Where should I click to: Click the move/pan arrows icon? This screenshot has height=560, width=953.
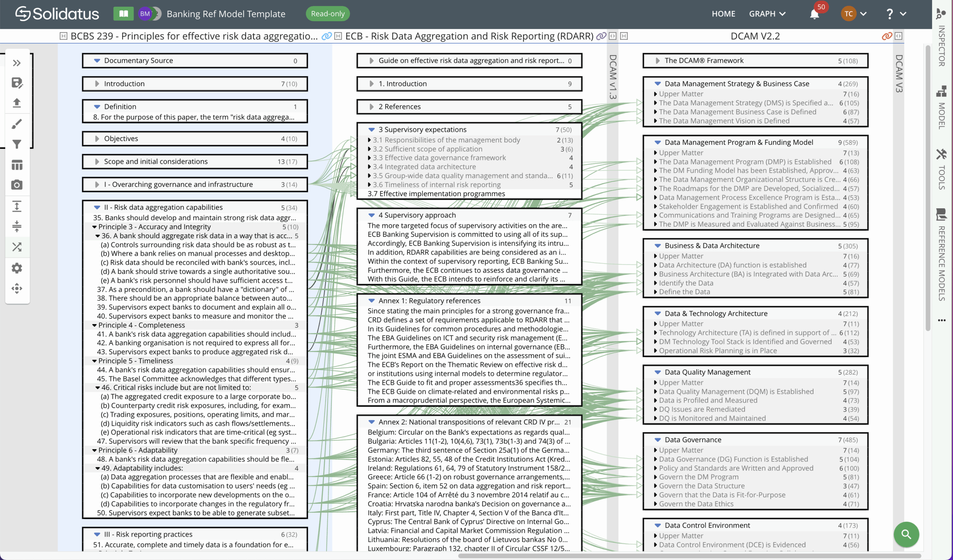pos(17,288)
